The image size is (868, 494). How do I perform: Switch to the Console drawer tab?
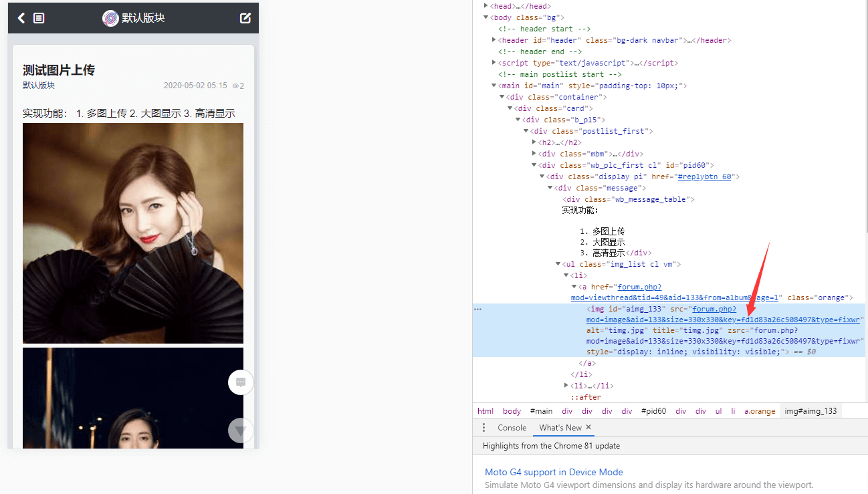point(512,428)
